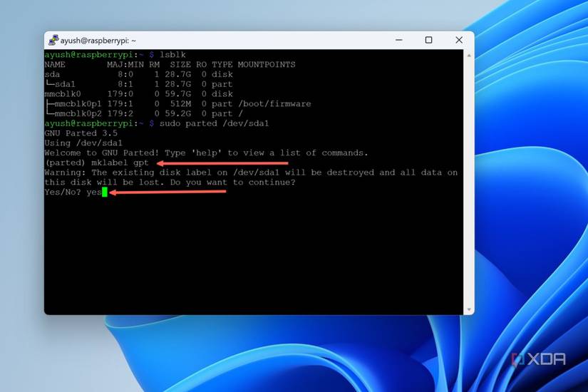
Task: Click 'Yes/No?' prompt text
Action: pyautogui.click(x=63, y=192)
